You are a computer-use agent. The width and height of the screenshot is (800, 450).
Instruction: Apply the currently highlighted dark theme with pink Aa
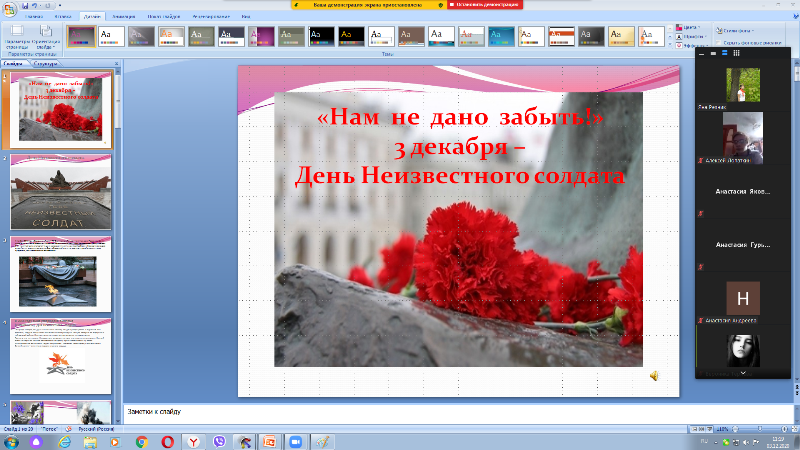81,37
